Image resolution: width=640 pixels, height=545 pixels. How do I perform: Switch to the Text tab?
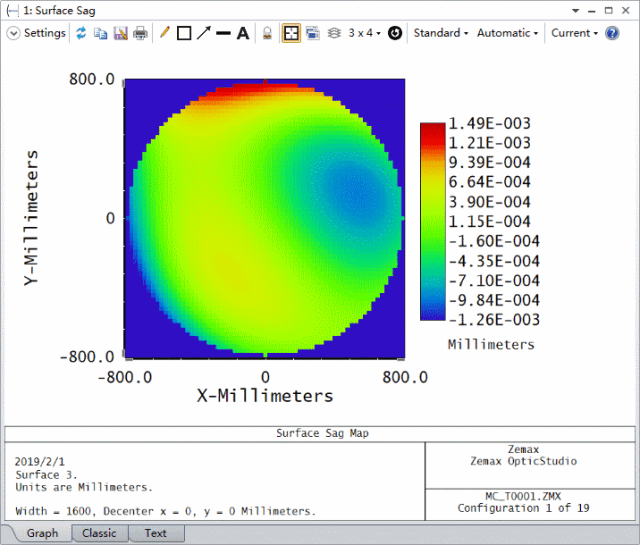(x=155, y=533)
